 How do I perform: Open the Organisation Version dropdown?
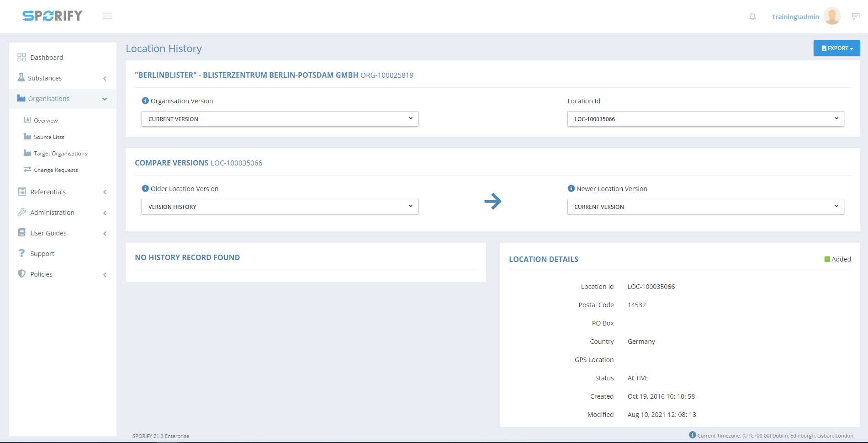[280, 119]
